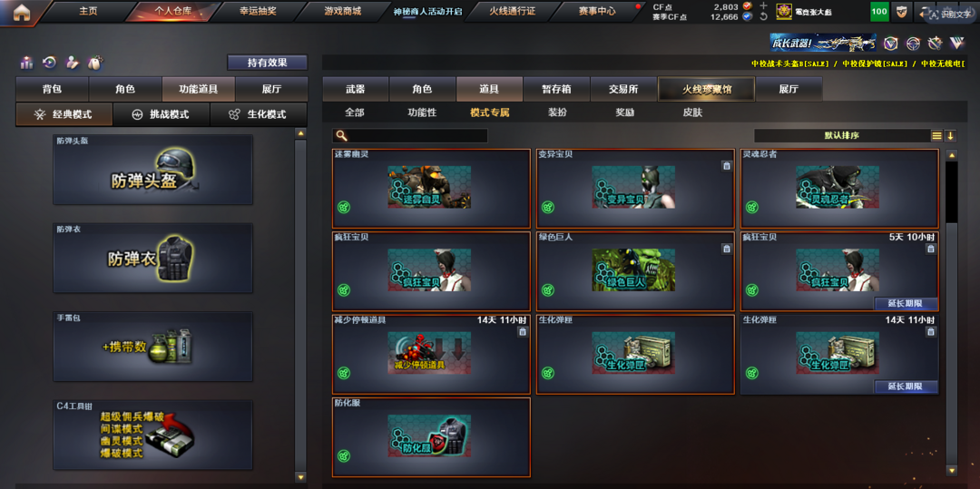
Task: Click the plus icon beside CF点 balance
Action: tap(763, 5)
